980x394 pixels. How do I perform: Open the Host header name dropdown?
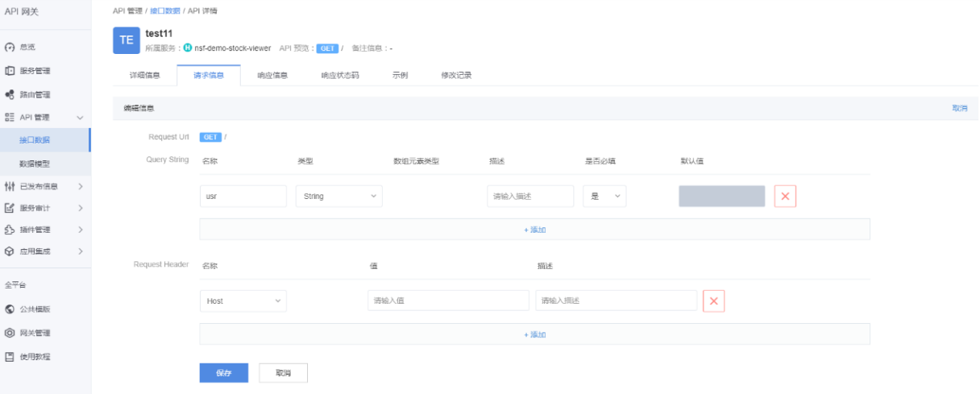[243, 301]
